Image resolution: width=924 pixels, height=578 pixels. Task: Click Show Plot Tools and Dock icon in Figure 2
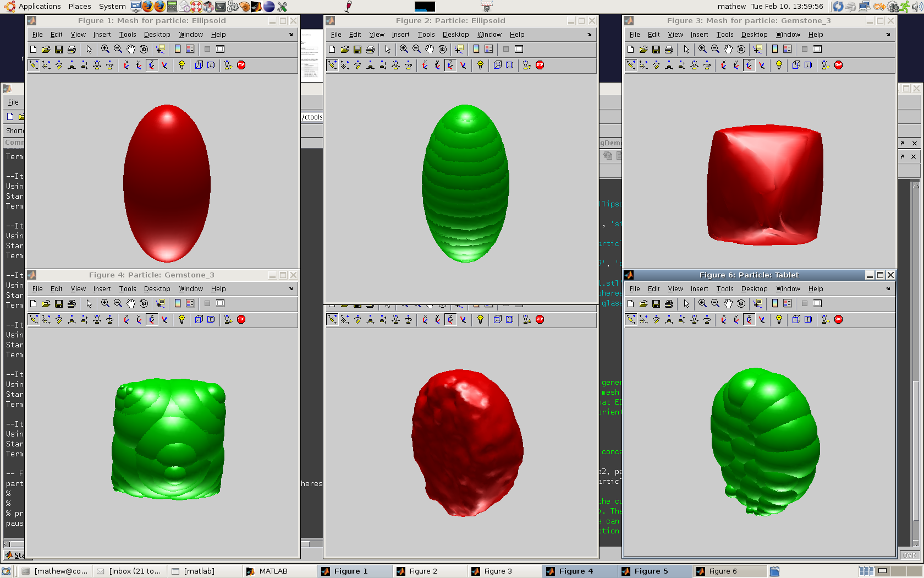coord(519,49)
